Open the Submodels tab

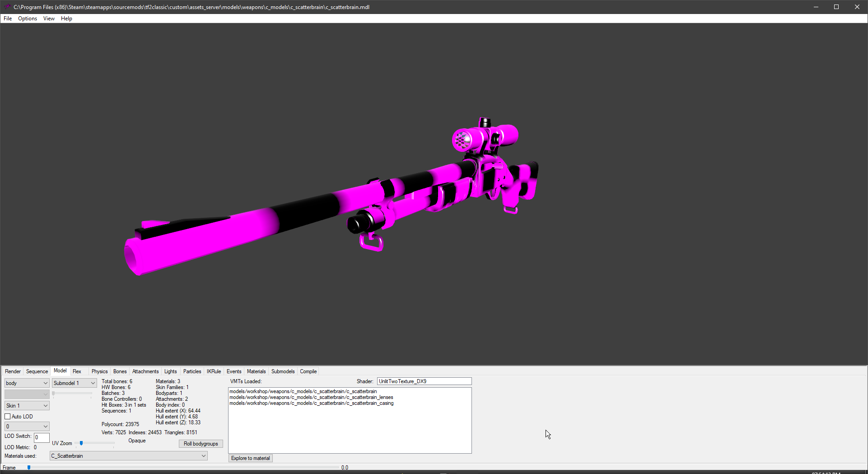click(x=283, y=371)
